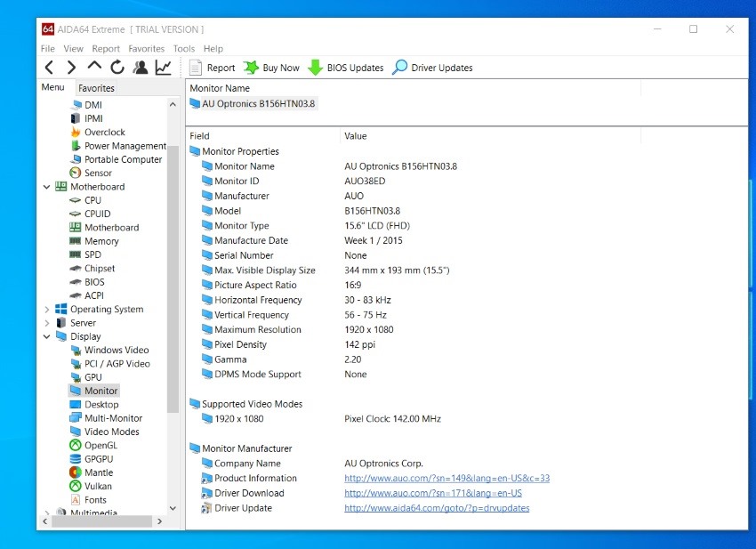Open the Driver Download auo.com link
756x549 pixels.
(x=433, y=493)
